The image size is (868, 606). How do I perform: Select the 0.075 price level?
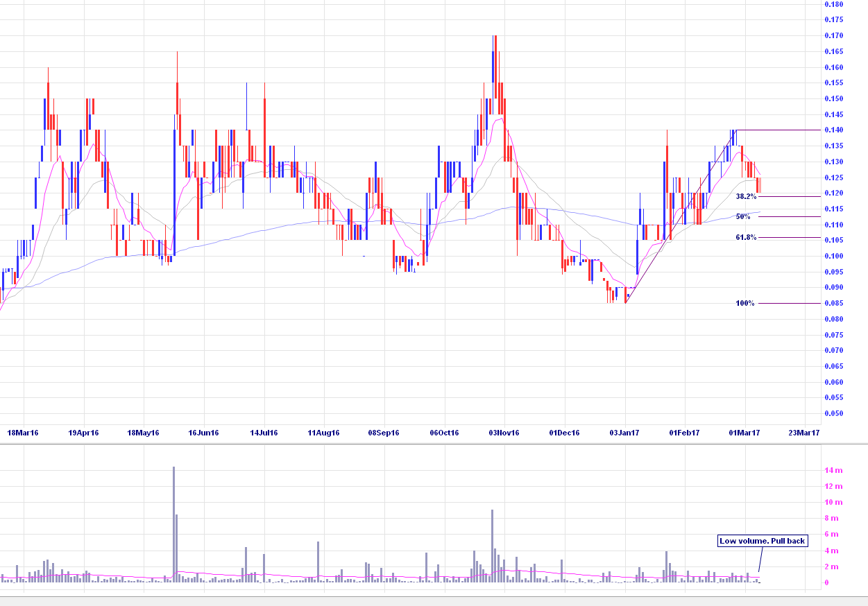833,335
